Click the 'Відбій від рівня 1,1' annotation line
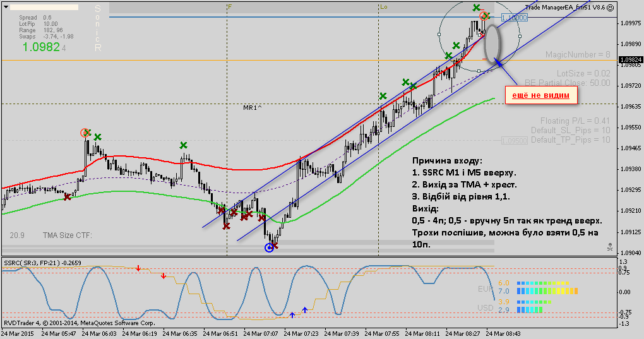This screenshot has height=339, width=644. click(461, 196)
